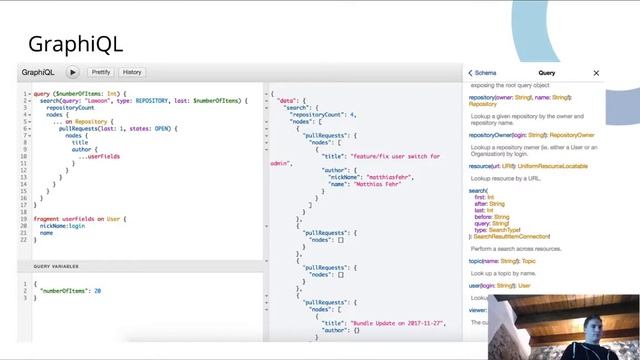Fold the nodes block at line 4

coord(29,115)
